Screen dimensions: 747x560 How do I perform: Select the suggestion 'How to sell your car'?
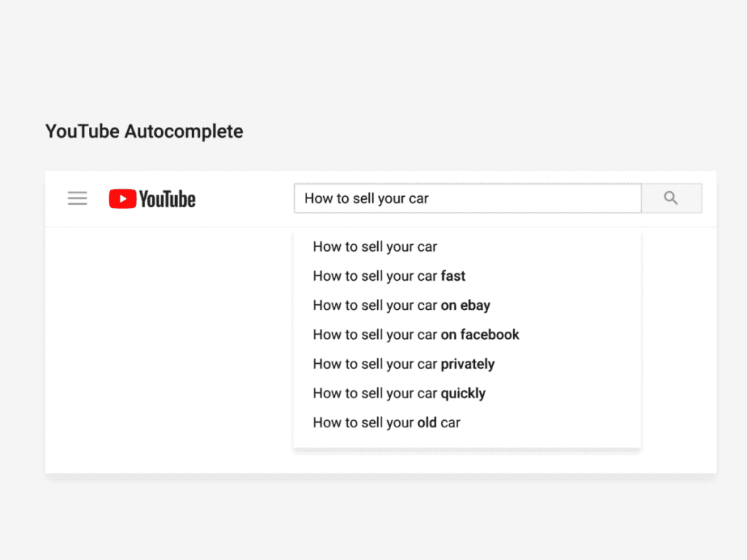374,246
